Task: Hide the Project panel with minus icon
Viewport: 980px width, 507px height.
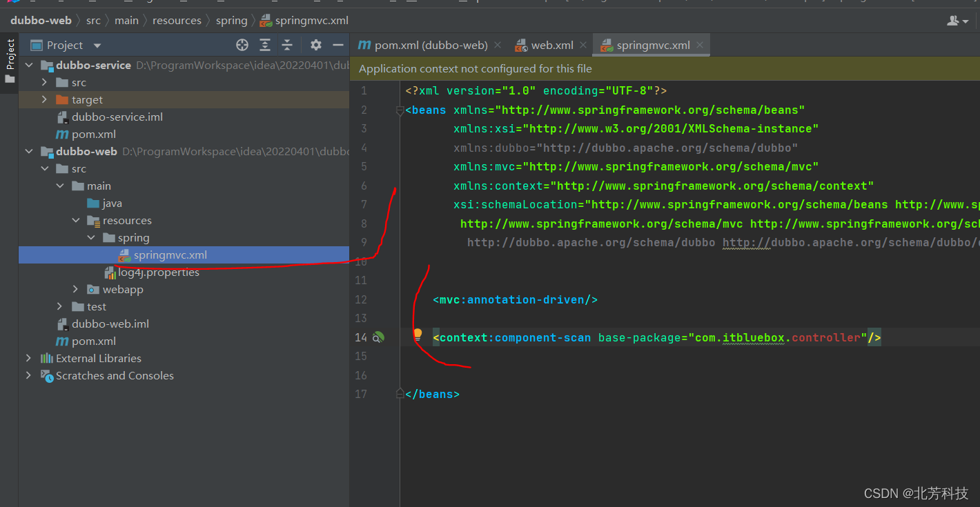Action: [338, 45]
